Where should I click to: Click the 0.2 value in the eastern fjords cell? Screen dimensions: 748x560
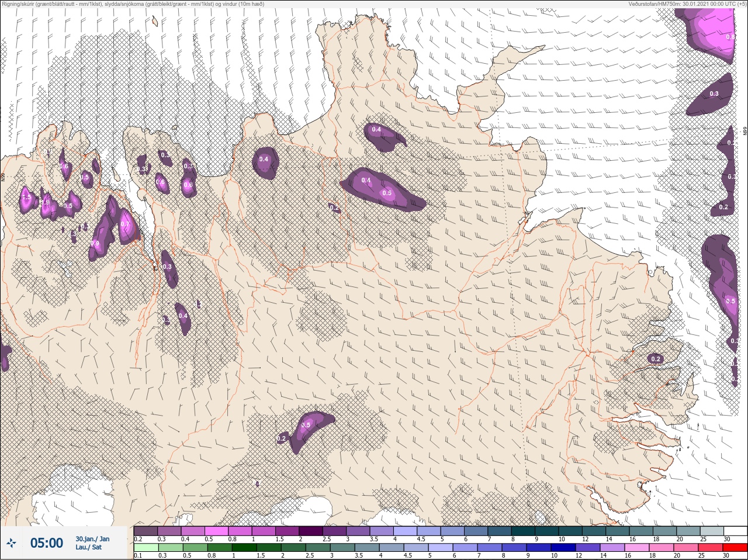[x=655, y=359]
